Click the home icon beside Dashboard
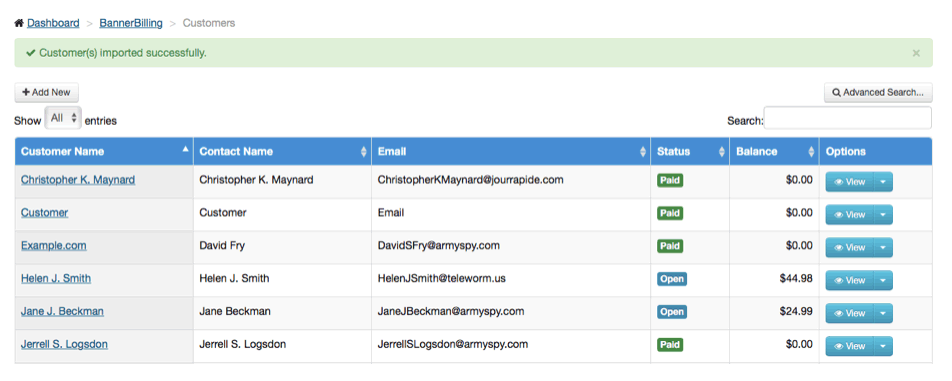Image resolution: width=952 pixels, height=381 pixels. pyautogui.click(x=19, y=23)
